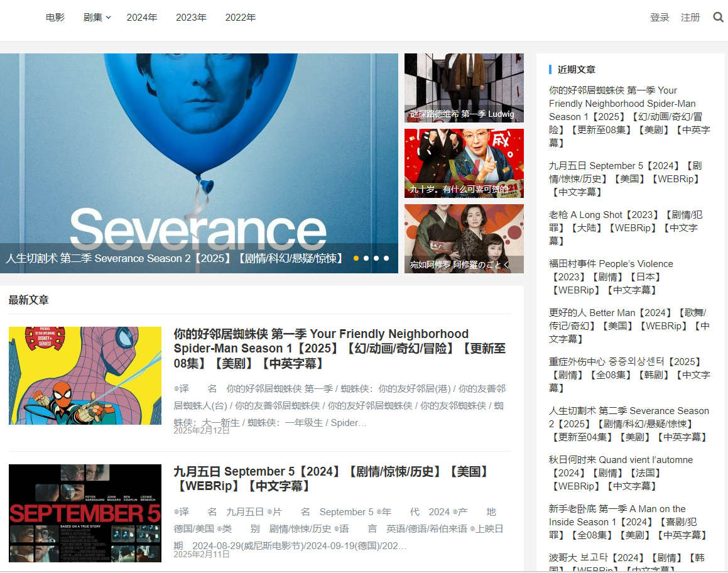
Task: Click the 2025年2月11日 post date
Action: click(202, 554)
